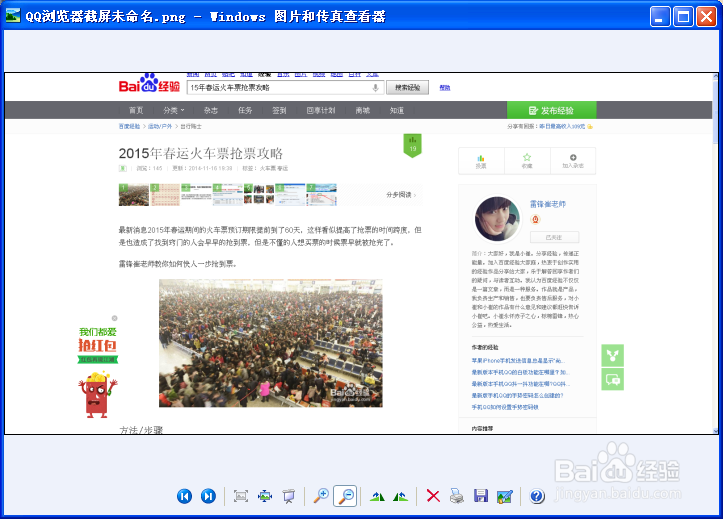Click the 帮助 link beside search button

click(x=445, y=88)
